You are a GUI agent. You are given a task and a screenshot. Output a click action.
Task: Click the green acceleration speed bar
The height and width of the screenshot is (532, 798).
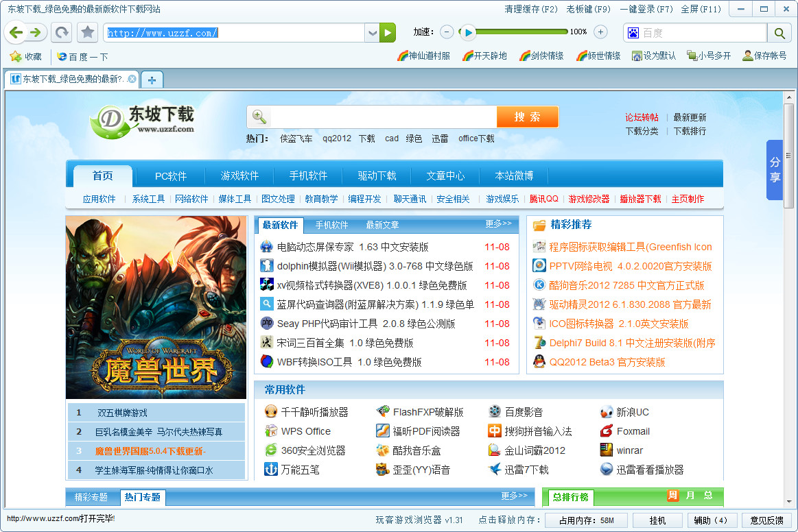(521, 32)
